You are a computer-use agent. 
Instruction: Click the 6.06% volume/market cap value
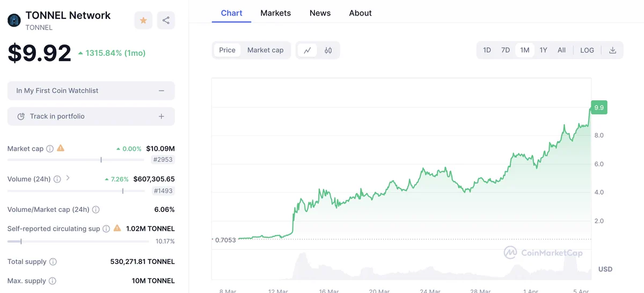[164, 210]
